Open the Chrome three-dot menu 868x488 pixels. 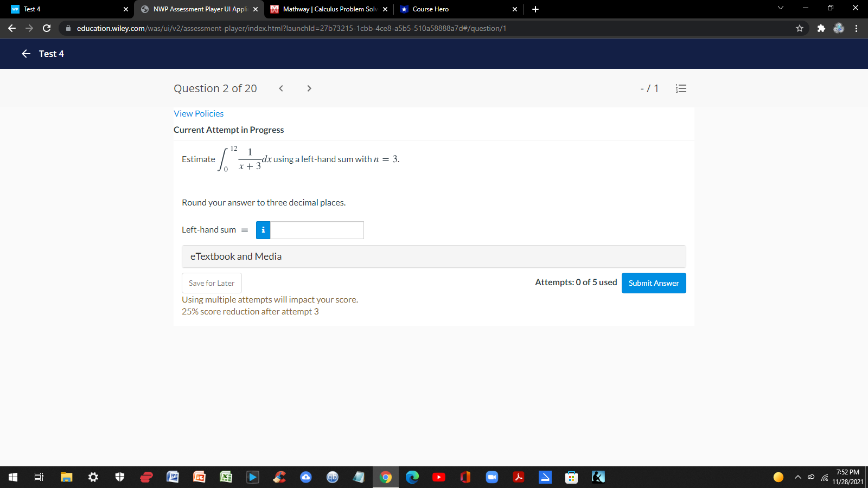[x=857, y=28]
